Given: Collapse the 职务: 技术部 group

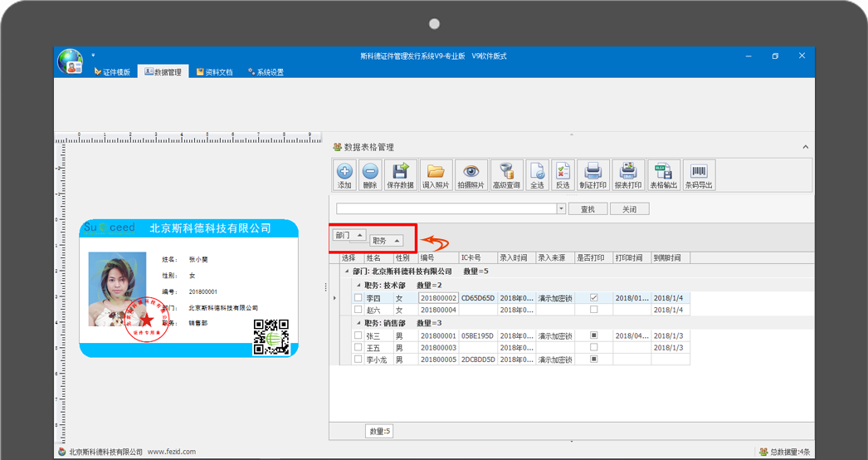Looking at the screenshot, I should click(x=358, y=286).
